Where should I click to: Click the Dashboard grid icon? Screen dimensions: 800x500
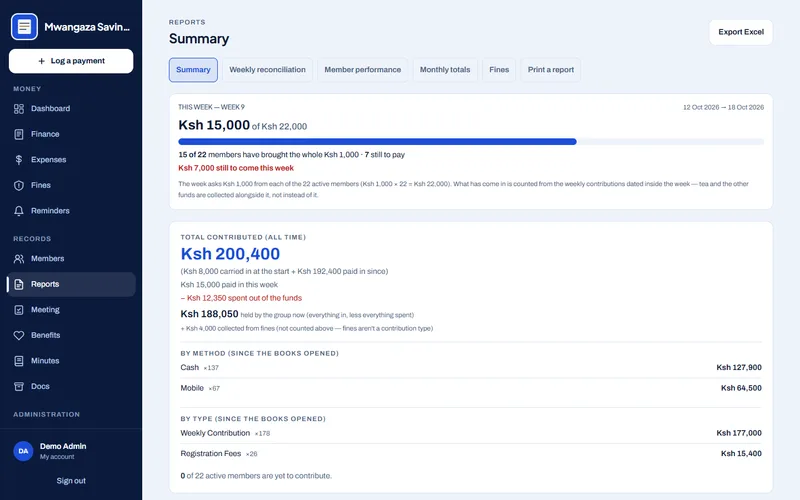tap(19, 109)
